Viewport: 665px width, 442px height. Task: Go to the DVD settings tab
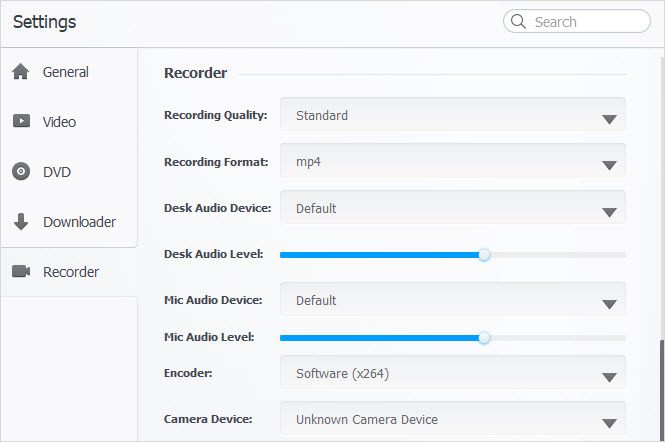pyautogui.click(x=56, y=172)
